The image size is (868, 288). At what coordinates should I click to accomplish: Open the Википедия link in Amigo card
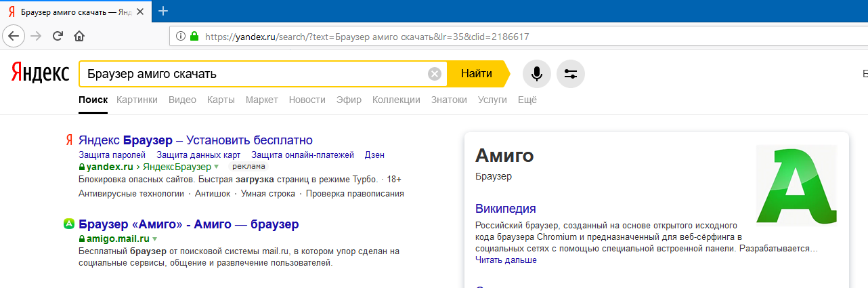[506, 208]
